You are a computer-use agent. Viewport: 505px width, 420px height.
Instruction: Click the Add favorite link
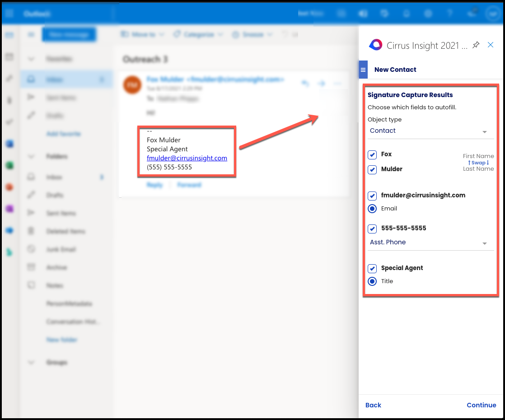(63, 134)
